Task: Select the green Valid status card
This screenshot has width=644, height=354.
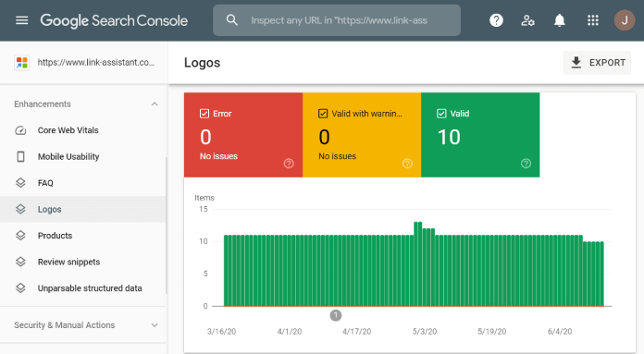Action: point(480,135)
